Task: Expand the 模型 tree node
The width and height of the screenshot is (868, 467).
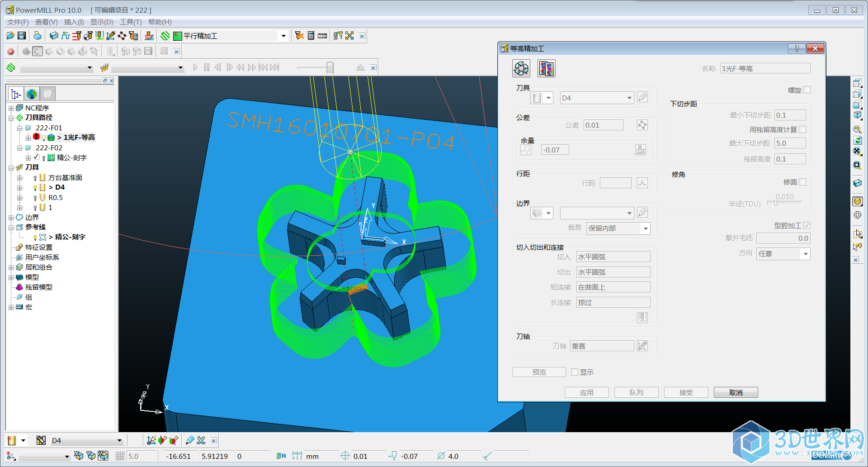Action: (11, 277)
